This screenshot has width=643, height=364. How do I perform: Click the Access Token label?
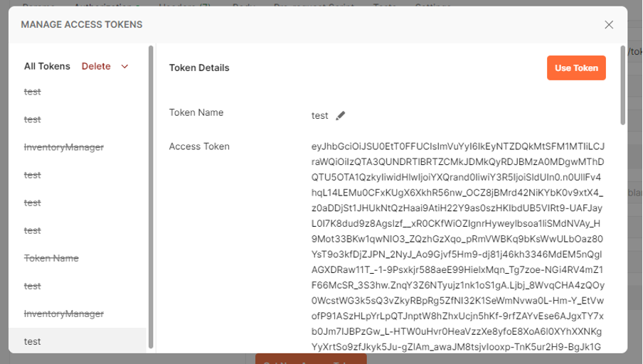[x=199, y=146]
